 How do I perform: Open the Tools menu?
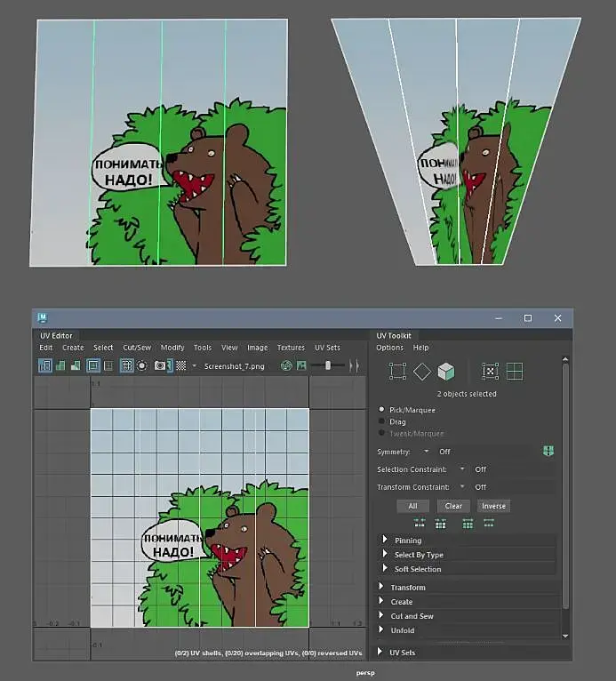click(x=203, y=348)
